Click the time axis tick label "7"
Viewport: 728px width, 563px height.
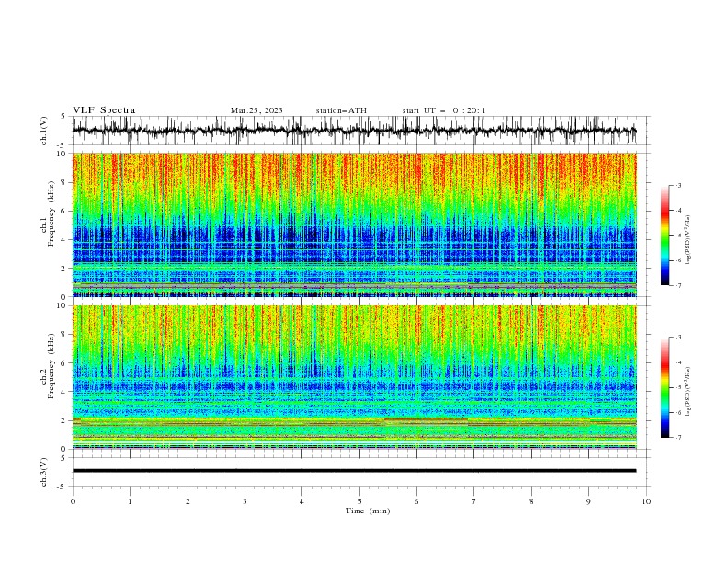pos(474,501)
